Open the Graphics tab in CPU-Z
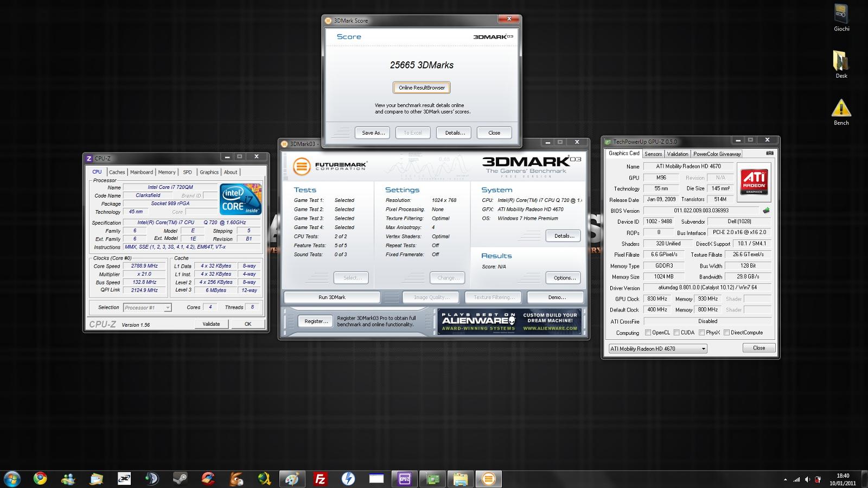The image size is (868, 488). point(209,172)
